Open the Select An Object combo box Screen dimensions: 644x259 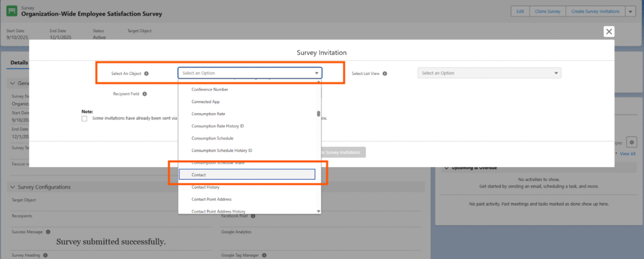tap(250, 73)
